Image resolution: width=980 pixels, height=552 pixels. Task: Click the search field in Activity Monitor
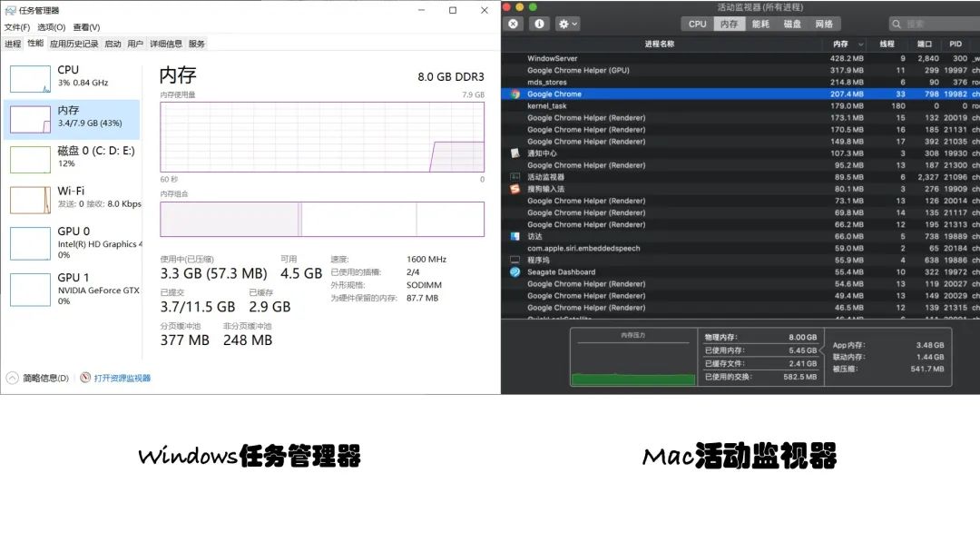click(x=935, y=24)
